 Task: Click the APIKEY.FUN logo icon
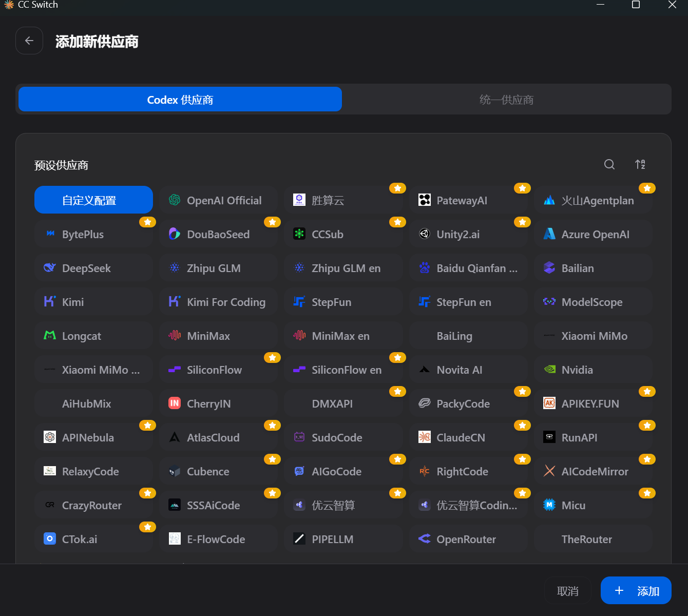(x=549, y=403)
